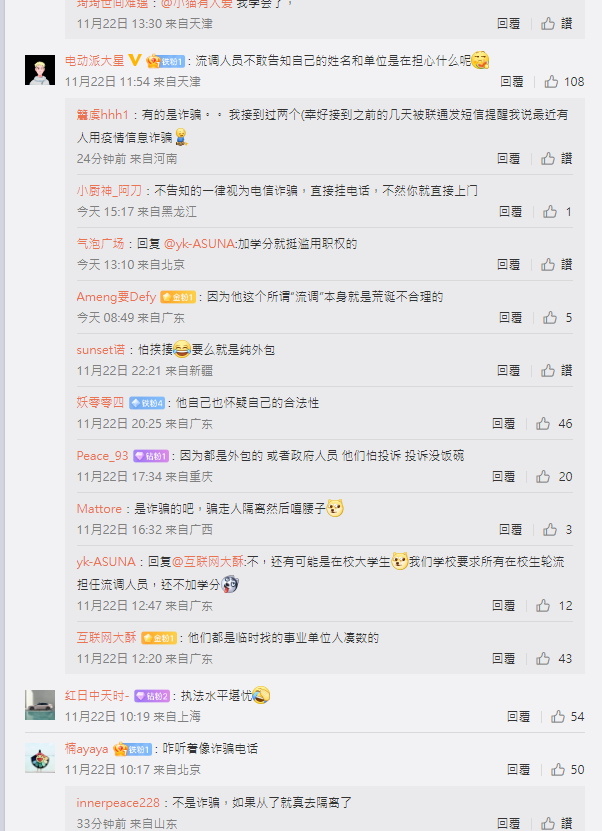Reply to 气泡广场's comment
The image size is (602, 831).
(509, 264)
